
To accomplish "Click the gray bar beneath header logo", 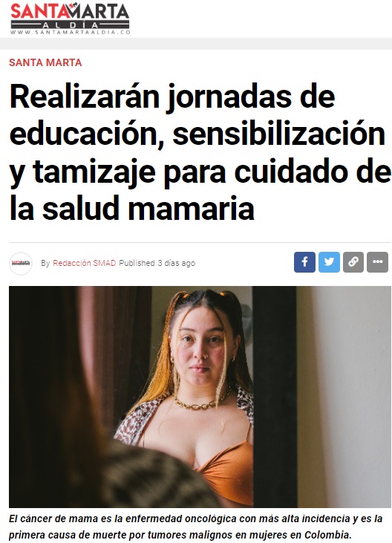I will click(196, 44).
